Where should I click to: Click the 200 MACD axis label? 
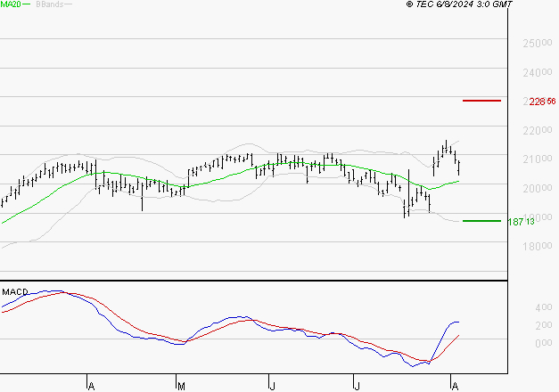(x=544, y=325)
